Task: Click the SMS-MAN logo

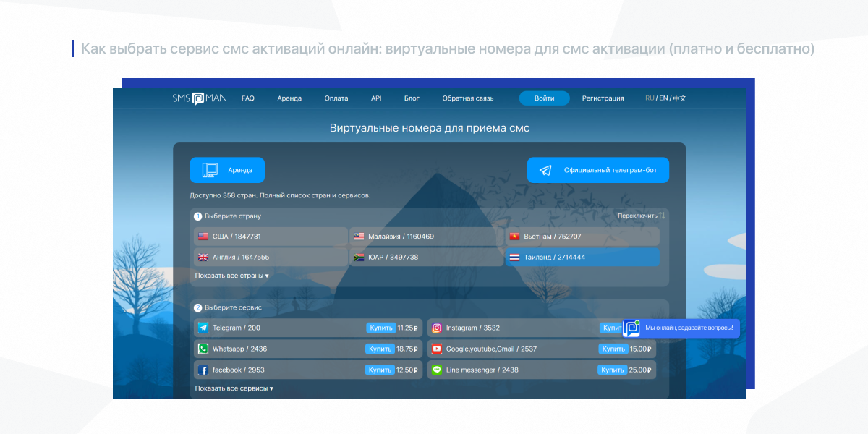Action: point(199,98)
